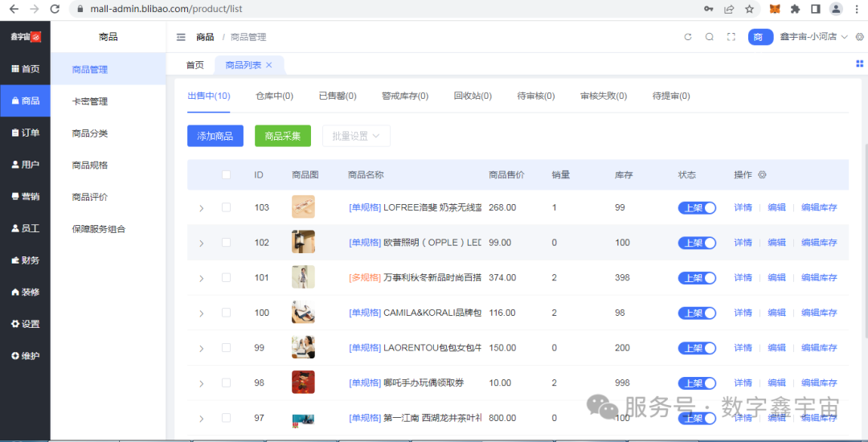Click 编辑 link for product 101
868x442 pixels.
pyautogui.click(x=776, y=278)
